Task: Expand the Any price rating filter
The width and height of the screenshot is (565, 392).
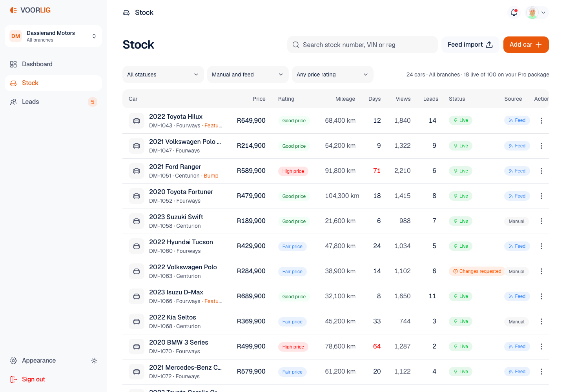Action: pos(333,74)
